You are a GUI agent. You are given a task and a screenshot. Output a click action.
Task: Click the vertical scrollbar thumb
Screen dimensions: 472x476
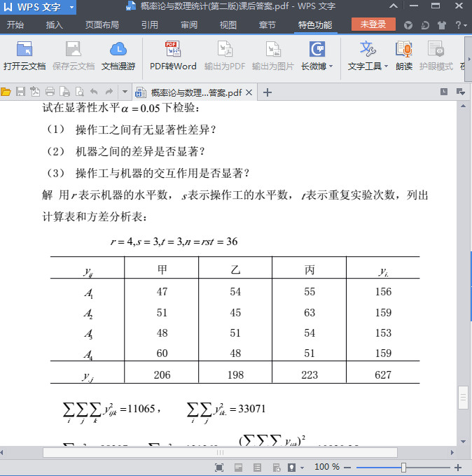(x=463, y=398)
